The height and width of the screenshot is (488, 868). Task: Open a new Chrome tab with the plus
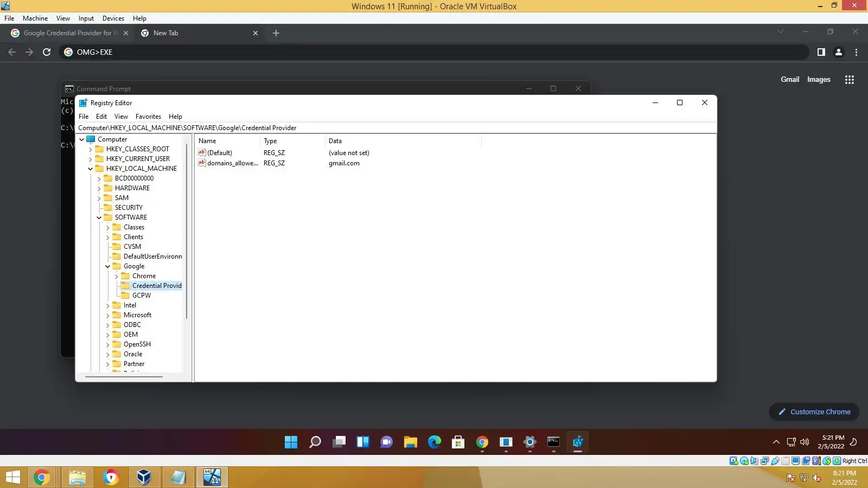pos(276,33)
